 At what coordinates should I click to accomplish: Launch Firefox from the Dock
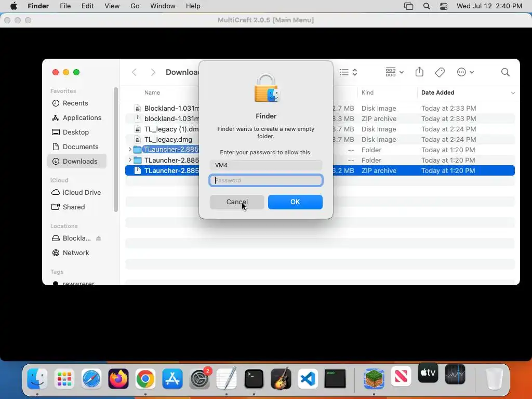pos(118,379)
